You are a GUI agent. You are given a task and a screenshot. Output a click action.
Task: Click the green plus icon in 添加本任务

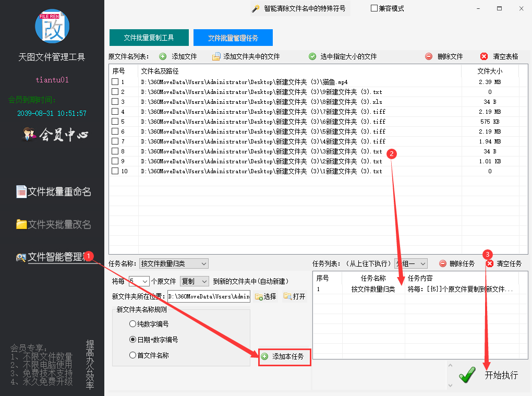[264, 356]
